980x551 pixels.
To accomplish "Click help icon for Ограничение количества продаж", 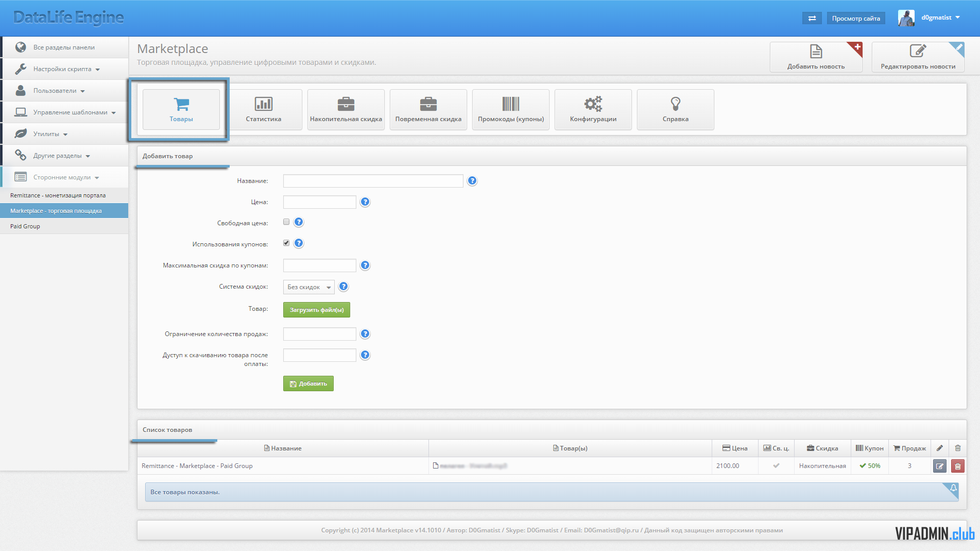I will (365, 334).
